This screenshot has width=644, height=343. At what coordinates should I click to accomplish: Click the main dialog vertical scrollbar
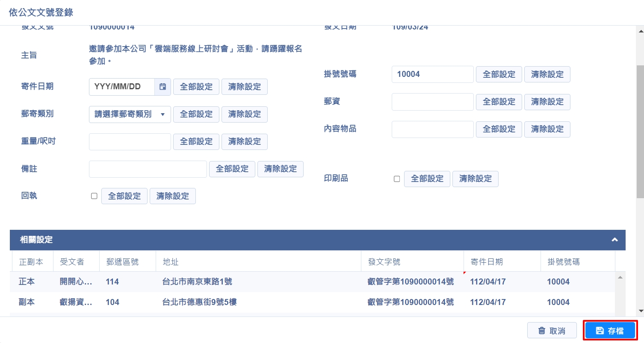pos(640,128)
